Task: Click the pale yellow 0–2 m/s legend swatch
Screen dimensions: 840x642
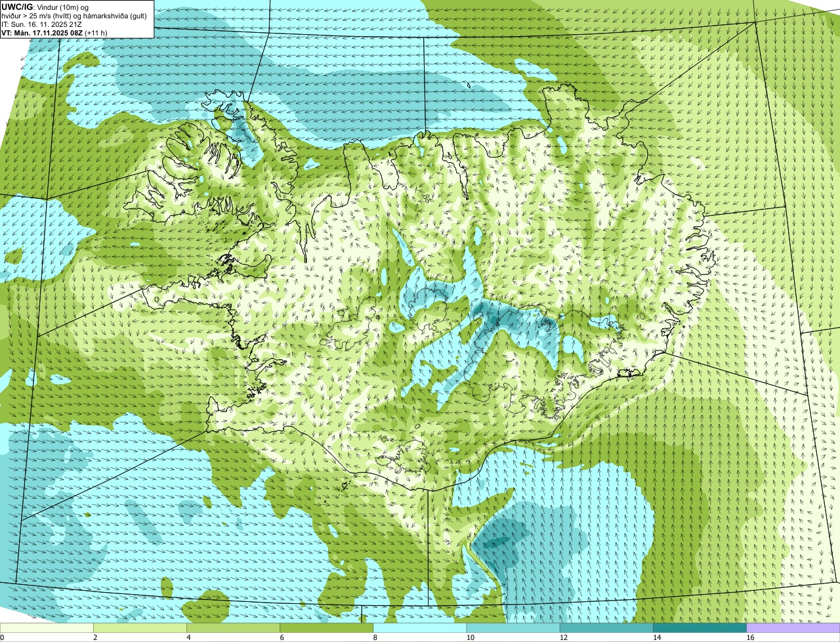Action: [47, 628]
